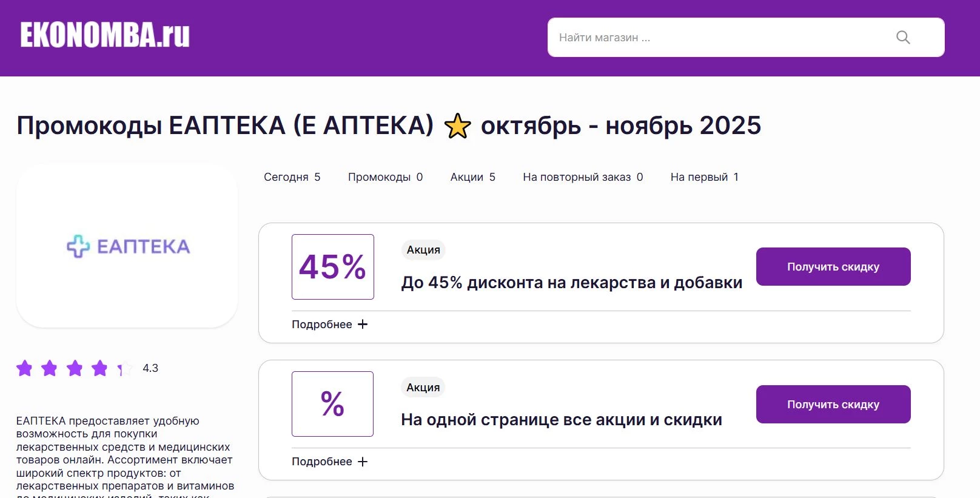Click Акция label on all promotions offer
980x498 pixels.
pos(423,388)
